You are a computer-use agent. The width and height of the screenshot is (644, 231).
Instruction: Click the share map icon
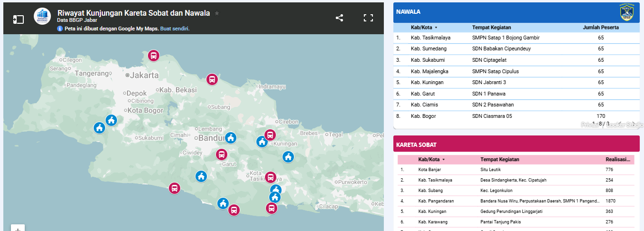coord(339,18)
